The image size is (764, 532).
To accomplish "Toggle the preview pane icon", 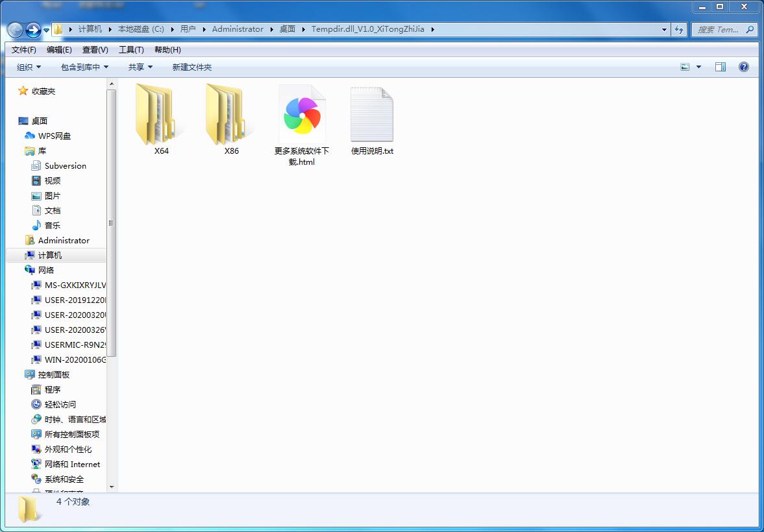I will pos(720,67).
